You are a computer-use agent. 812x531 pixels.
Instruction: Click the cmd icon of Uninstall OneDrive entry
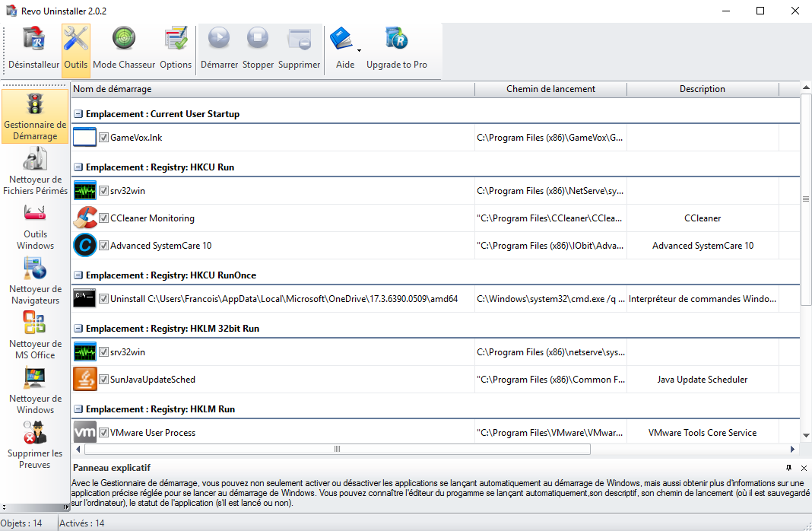[84, 298]
